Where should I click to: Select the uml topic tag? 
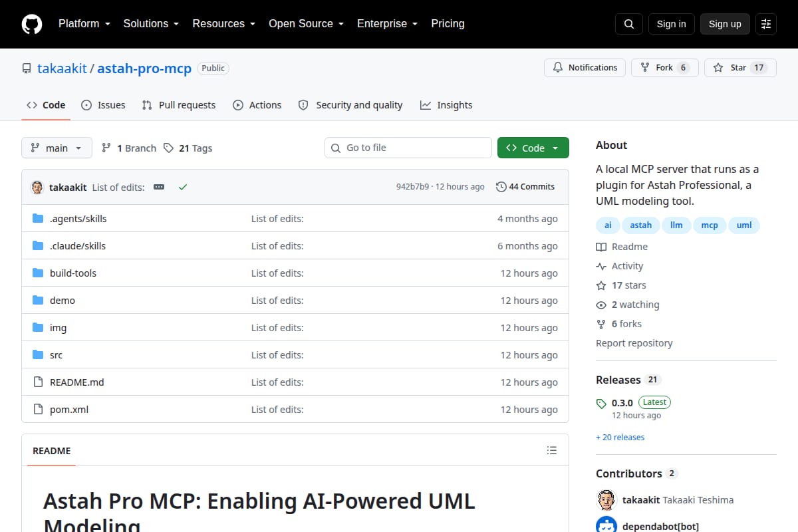click(x=744, y=225)
